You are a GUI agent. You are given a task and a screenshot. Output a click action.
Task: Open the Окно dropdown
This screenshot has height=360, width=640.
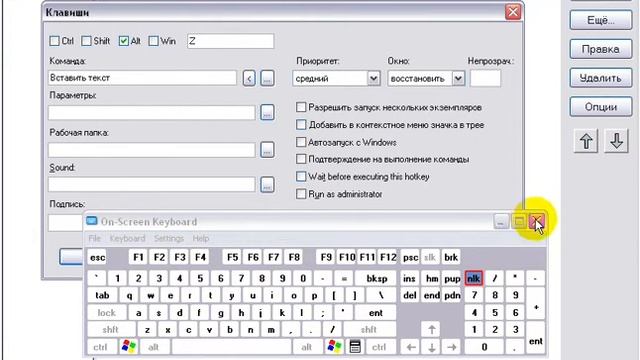[458, 78]
